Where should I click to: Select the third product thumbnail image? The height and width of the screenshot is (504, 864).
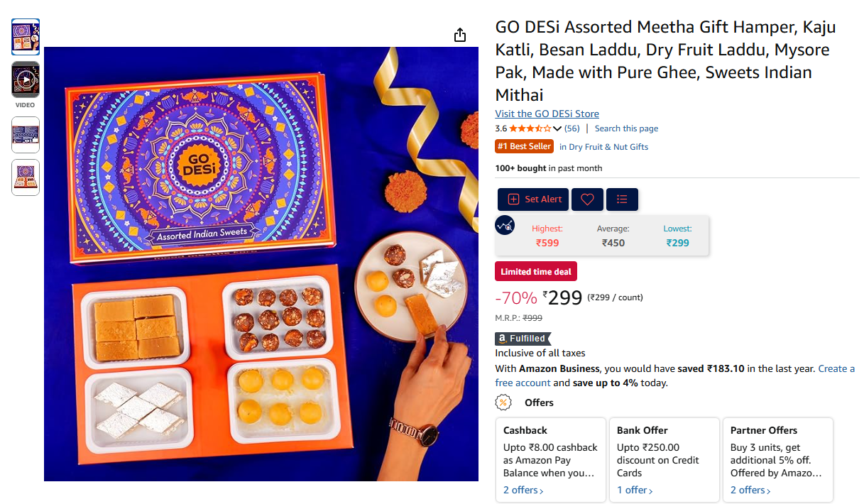point(26,135)
